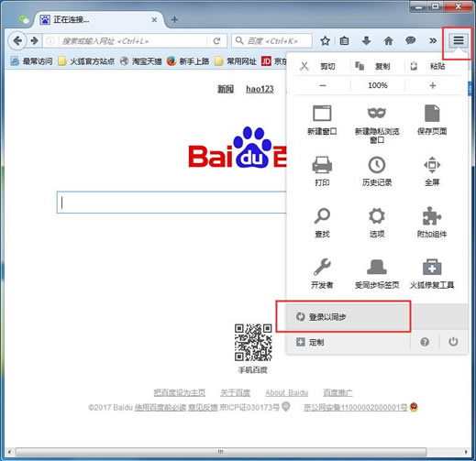This screenshot has width=476, height=461.
Task: Open the New Private Window mask icon
Action: (x=377, y=113)
